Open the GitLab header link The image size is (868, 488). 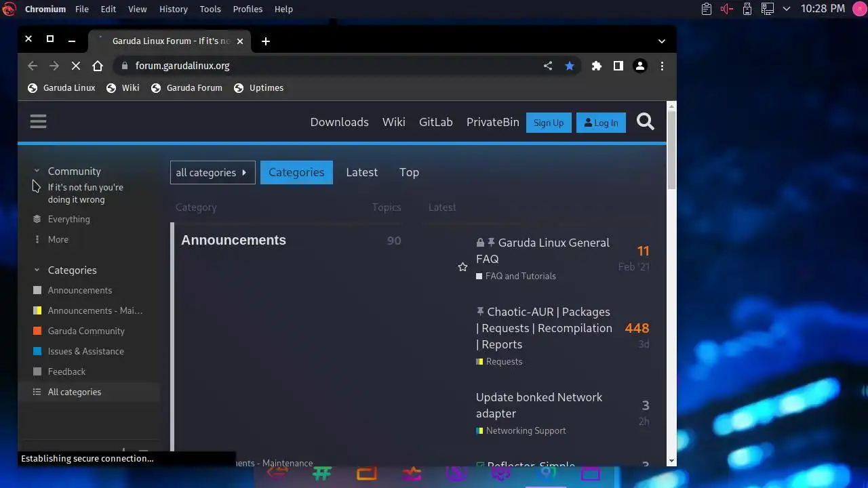(435, 122)
